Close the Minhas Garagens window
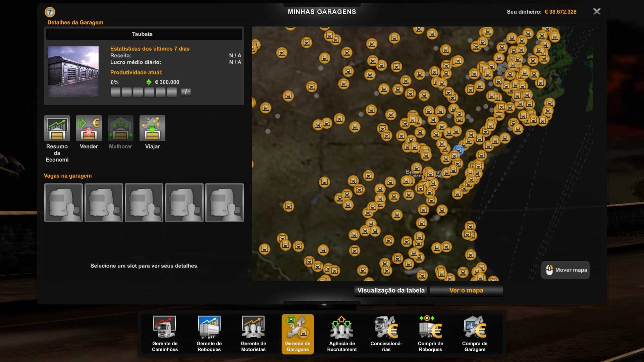The image size is (644, 362). click(597, 12)
